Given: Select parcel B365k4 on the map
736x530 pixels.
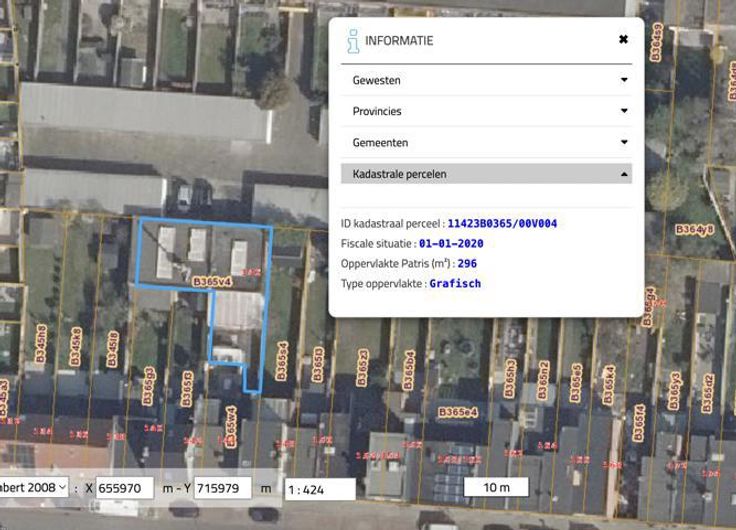Looking at the screenshot, I should tap(609, 385).
